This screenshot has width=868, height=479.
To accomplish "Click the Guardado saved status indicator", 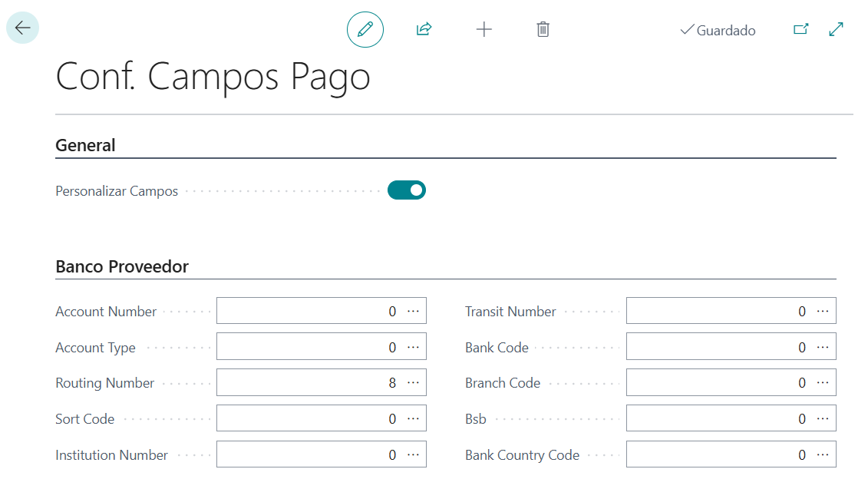I will pyautogui.click(x=718, y=30).
